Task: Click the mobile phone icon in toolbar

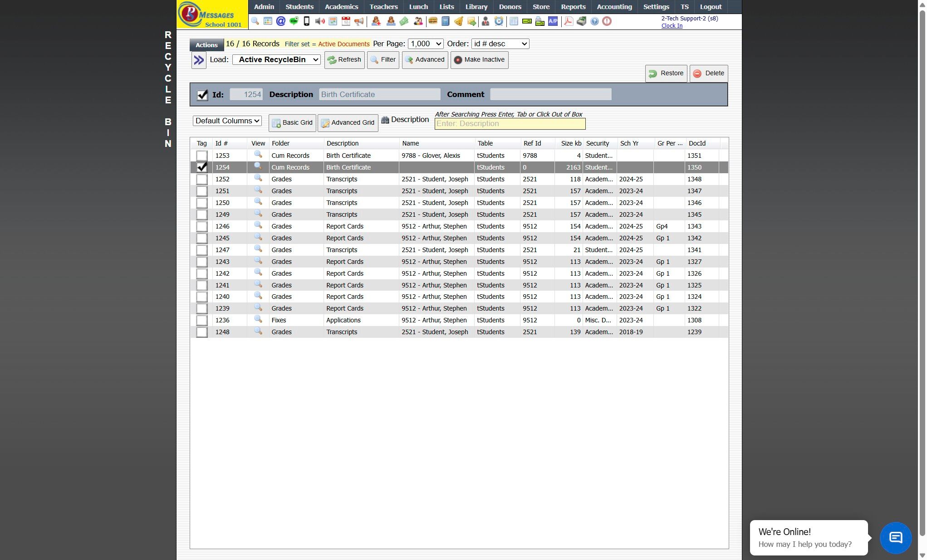Action: pos(307,21)
